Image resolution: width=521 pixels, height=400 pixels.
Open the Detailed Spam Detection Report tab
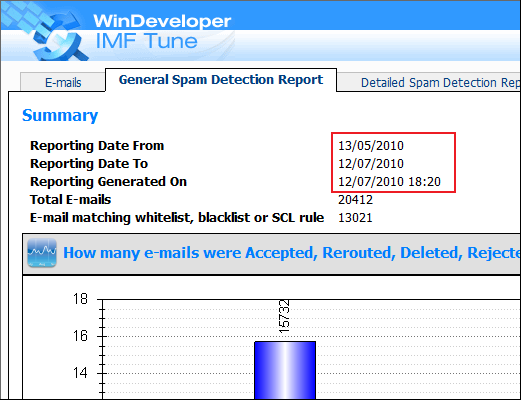click(x=428, y=82)
